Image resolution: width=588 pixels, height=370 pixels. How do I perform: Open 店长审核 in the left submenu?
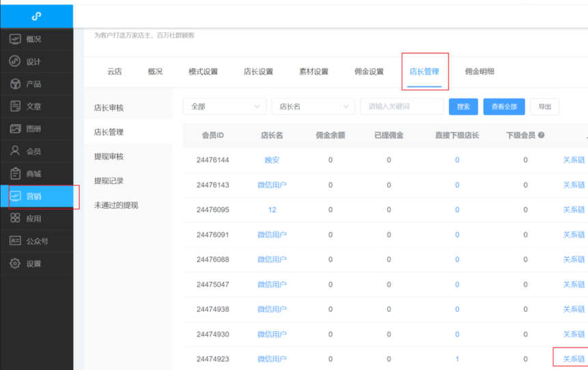coord(109,108)
